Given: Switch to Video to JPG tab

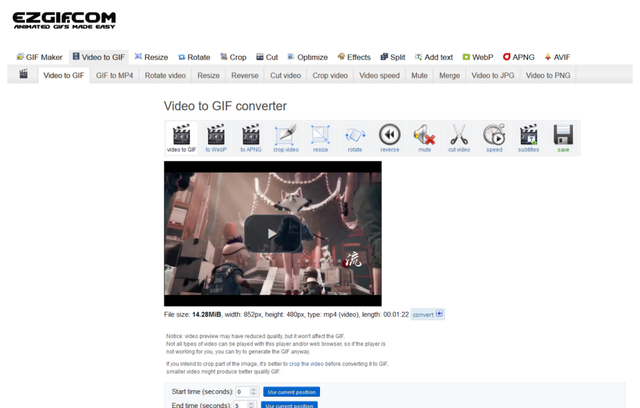Looking at the screenshot, I should (493, 75).
